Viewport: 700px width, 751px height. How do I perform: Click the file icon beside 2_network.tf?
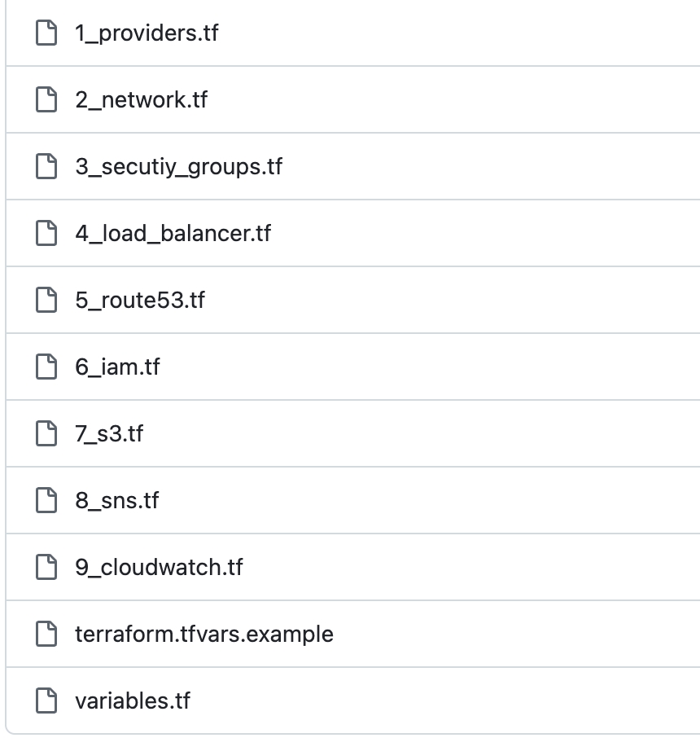[46, 100]
